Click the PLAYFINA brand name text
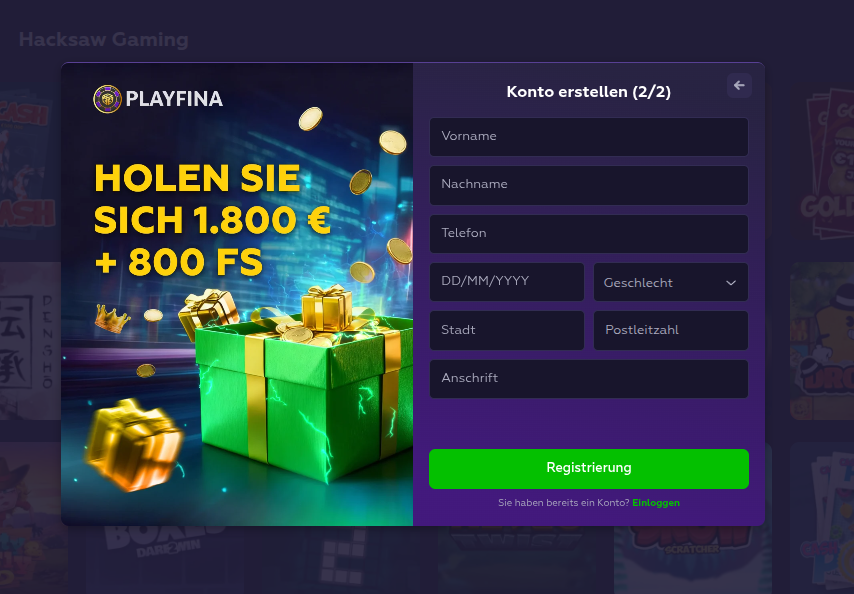The image size is (854, 594). 174,99
